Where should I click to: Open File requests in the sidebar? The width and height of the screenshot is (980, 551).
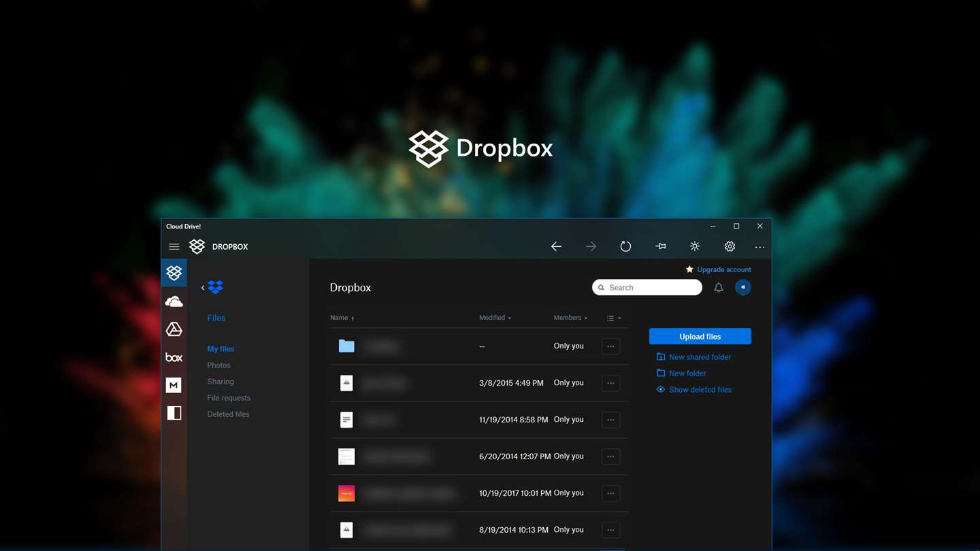pos(229,398)
